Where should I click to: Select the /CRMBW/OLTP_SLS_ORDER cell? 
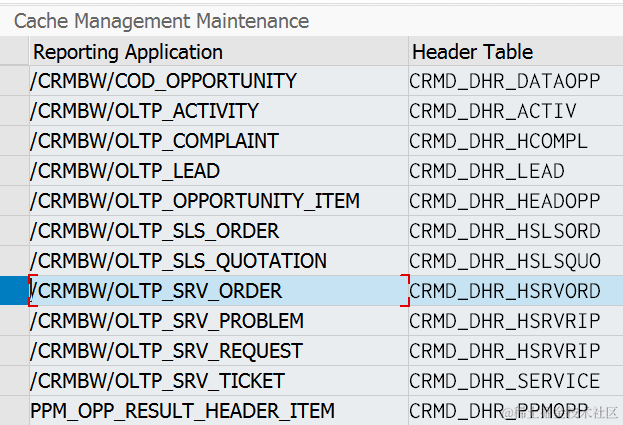click(x=219, y=231)
